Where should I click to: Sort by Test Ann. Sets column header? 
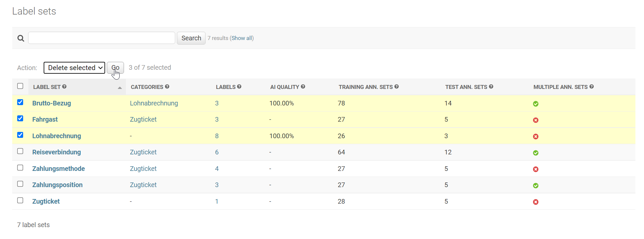coord(466,87)
